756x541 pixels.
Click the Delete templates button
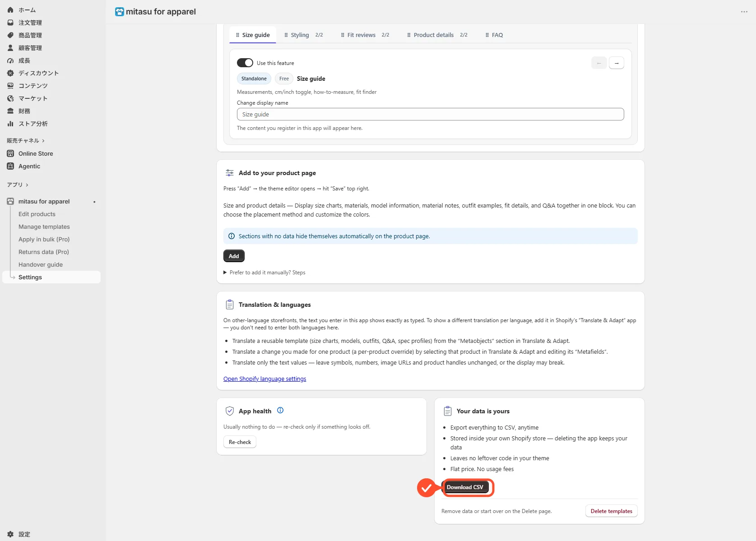(x=611, y=511)
